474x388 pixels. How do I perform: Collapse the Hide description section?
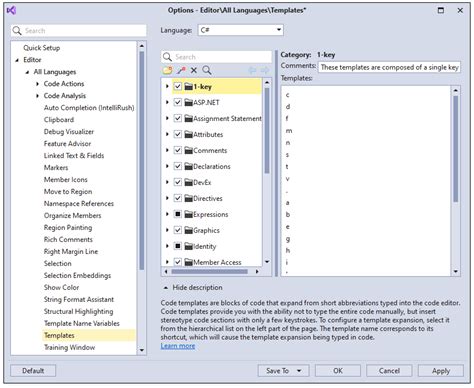[x=165, y=288]
